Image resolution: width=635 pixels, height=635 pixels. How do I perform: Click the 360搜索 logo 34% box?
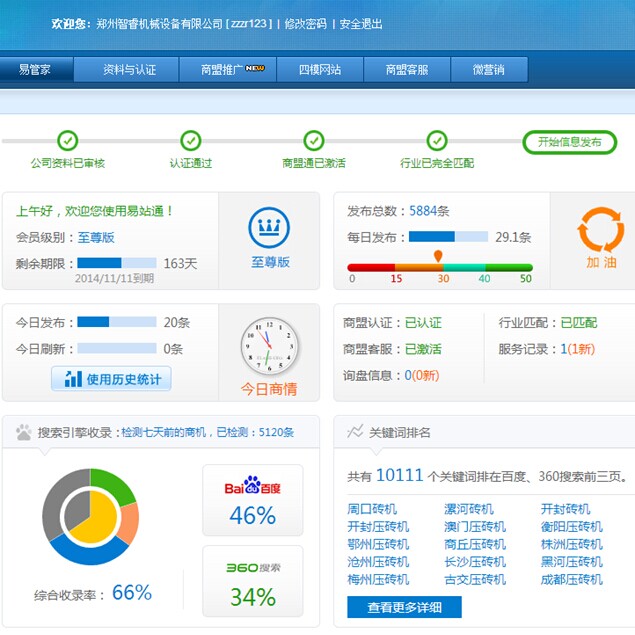click(252, 581)
